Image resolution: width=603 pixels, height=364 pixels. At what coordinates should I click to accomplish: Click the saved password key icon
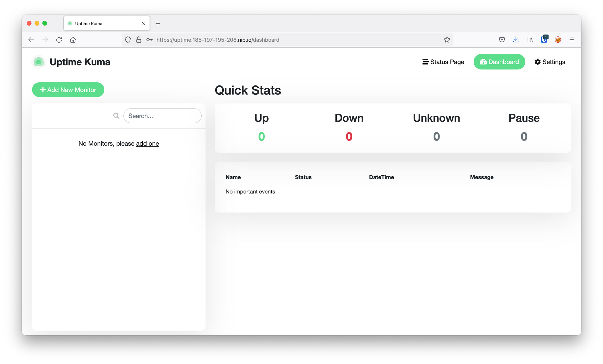[150, 40]
